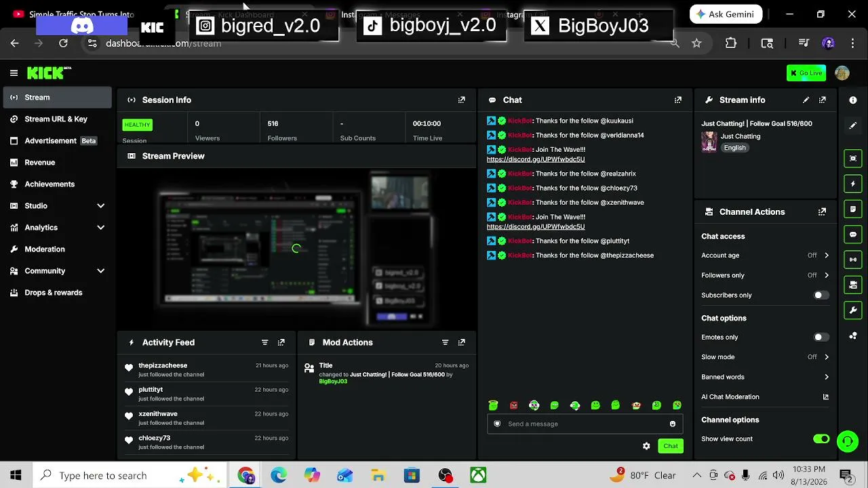Open the hamburger menu beside the Kick logo
Image resolution: width=868 pixels, height=488 pixels.
(14, 73)
